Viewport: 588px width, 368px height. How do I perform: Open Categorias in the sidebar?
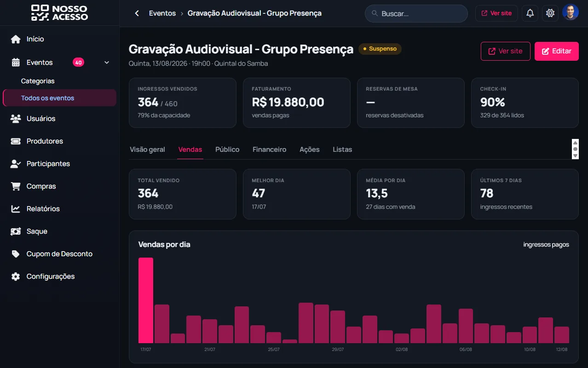(38, 81)
